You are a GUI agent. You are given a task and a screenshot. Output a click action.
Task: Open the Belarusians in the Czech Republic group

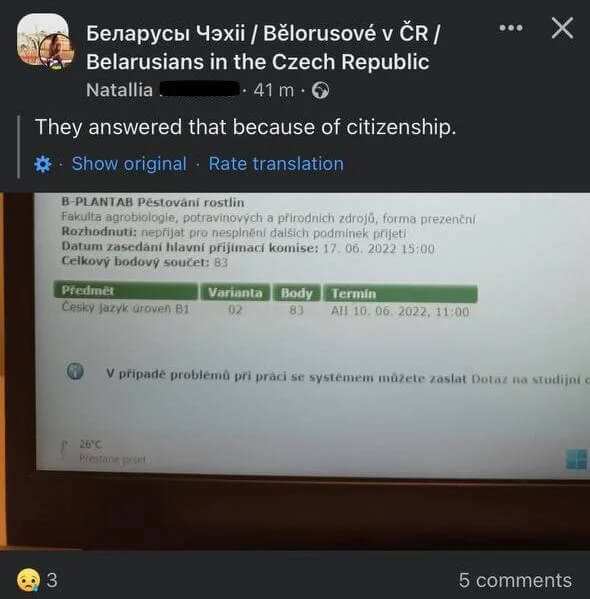263,47
